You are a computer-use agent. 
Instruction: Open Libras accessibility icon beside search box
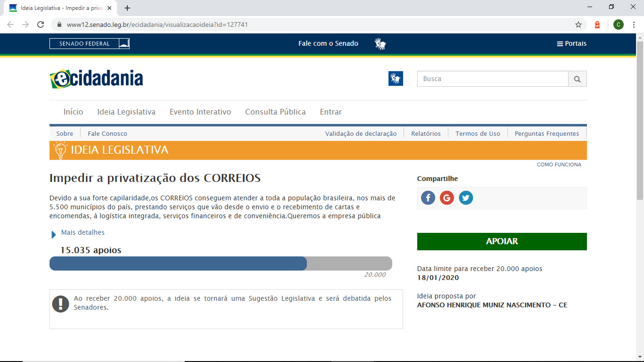(x=396, y=79)
